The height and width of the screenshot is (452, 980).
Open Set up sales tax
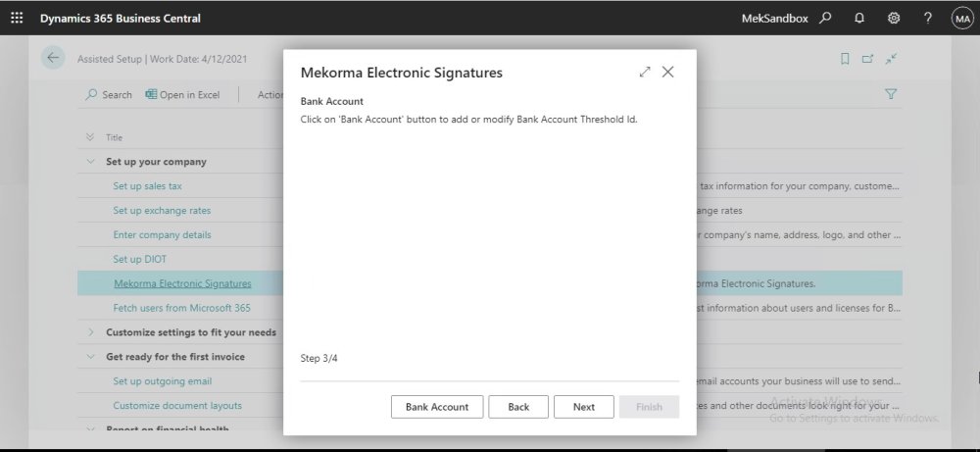148,185
